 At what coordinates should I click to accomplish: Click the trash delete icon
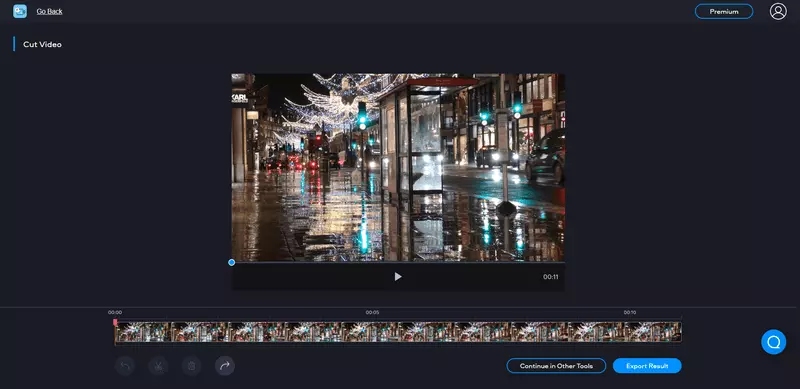pos(191,366)
